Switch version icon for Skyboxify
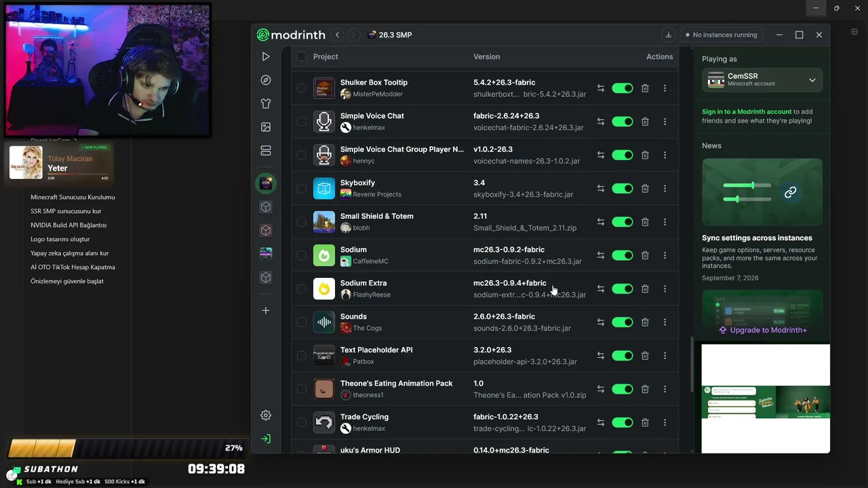Viewport: 868px width, 488px height. click(x=601, y=188)
